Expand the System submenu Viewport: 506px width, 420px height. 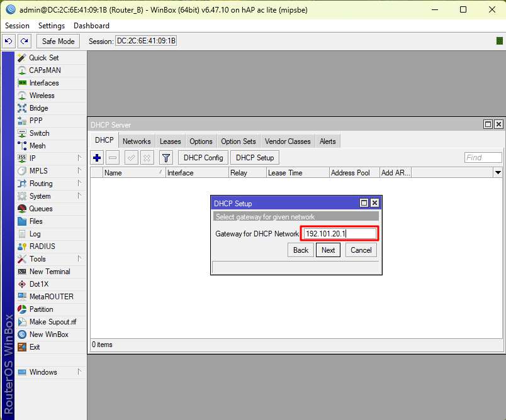tap(40, 196)
